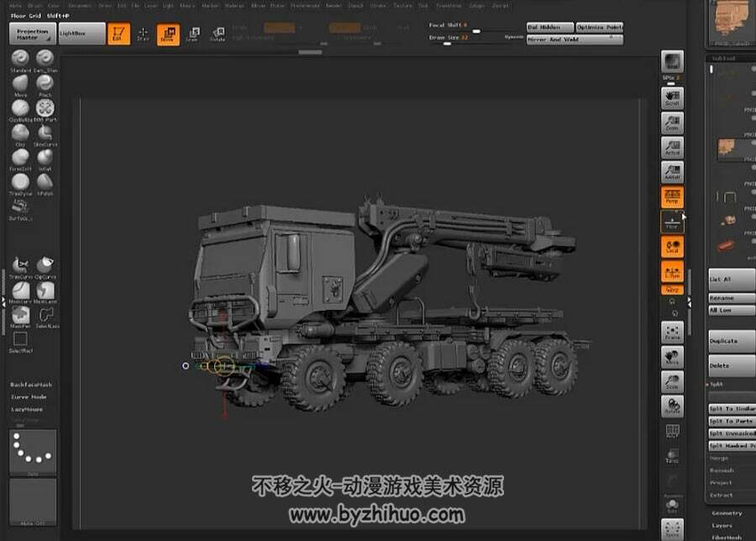Viewport: 756px width, 541px height.
Task: Expand the Merge section
Action: coord(719,458)
